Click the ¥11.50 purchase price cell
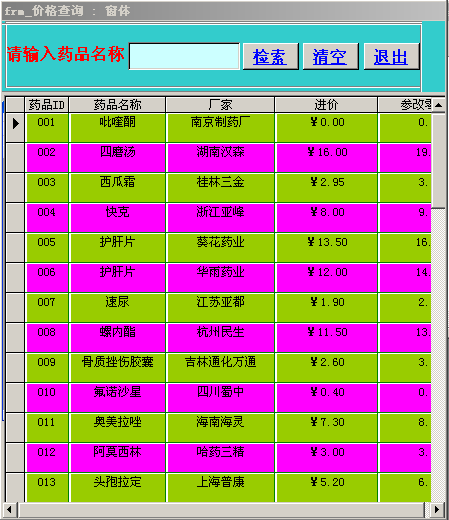 pos(327,338)
